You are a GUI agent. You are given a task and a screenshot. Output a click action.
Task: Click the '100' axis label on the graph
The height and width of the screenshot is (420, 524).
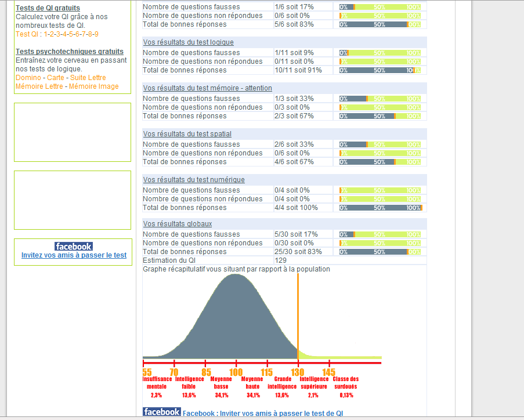[236, 372]
